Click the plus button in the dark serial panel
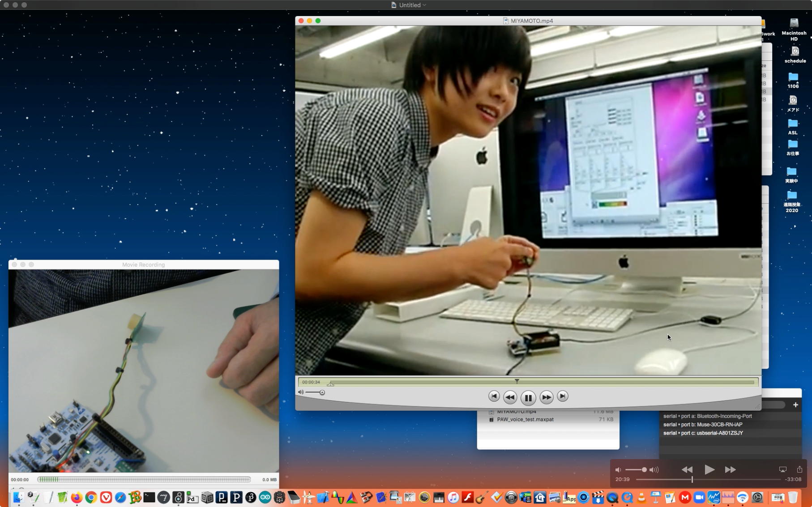This screenshot has height=507, width=812. pos(795,405)
